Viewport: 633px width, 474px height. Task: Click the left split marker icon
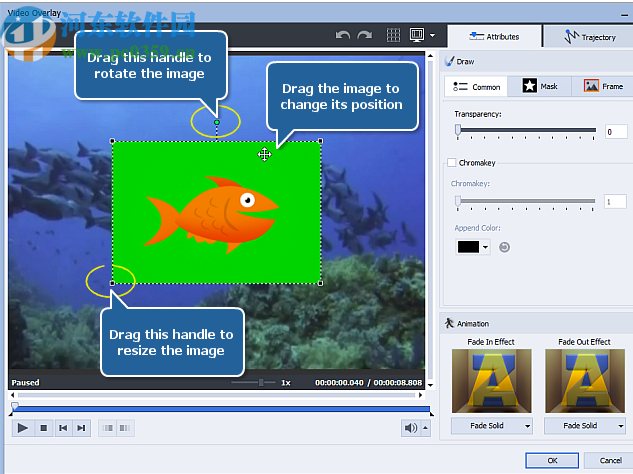108,428
